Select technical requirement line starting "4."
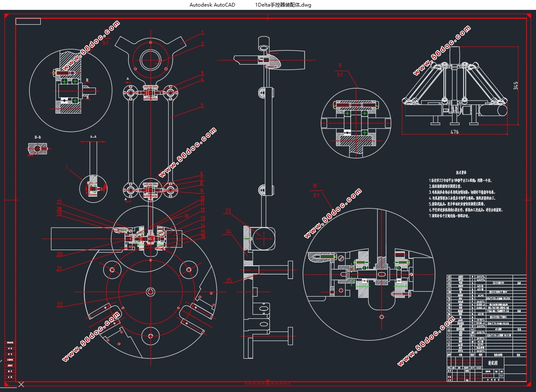The image size is (536, 392). pos(462,198)
